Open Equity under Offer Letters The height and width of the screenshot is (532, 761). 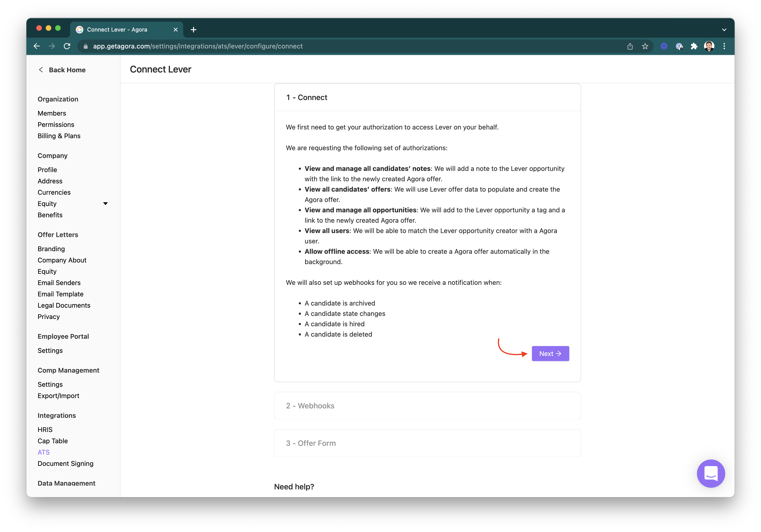[x=47, y=271]
